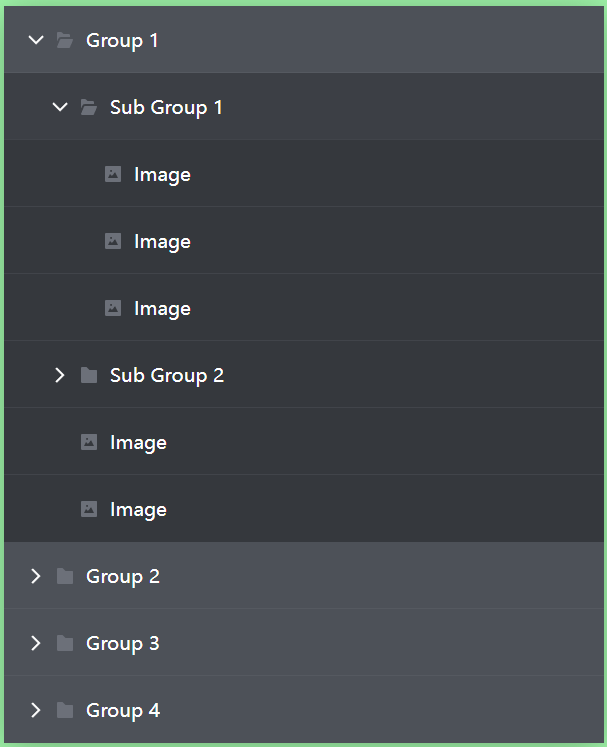Click the open folder icon of Sub Group 1
This screenshot has height=747, width=607.
click(x=89, y=107)
